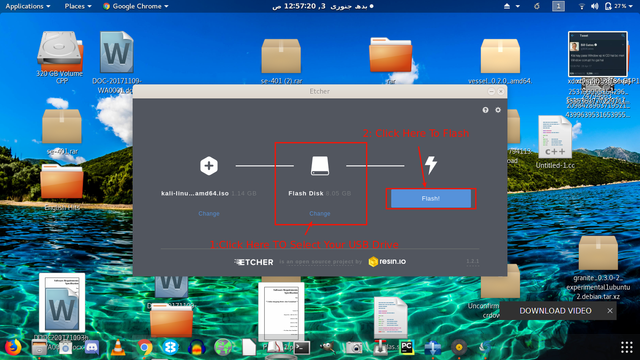Click the blue download arrow dock icon
Viewport: 640px width, 360px height.
(433, 348)
